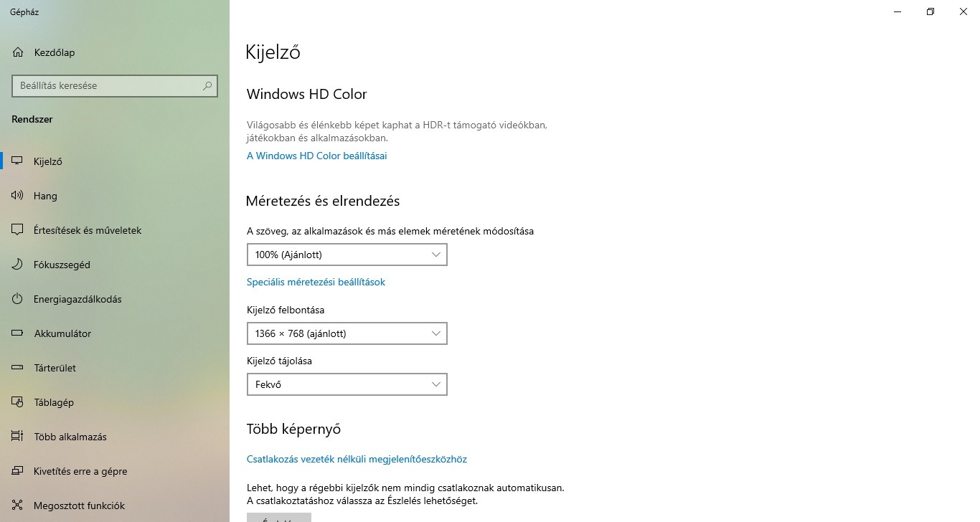Click the Energiagazdálkodás power icon

click(18, 299)
